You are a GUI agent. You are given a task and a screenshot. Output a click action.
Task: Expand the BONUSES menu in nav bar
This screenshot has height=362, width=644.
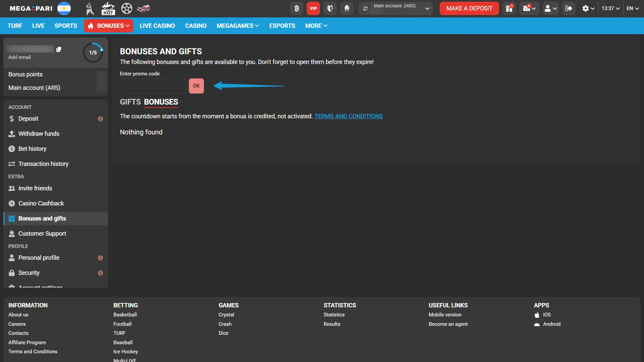pyautogui.click(x=108, y=26)
